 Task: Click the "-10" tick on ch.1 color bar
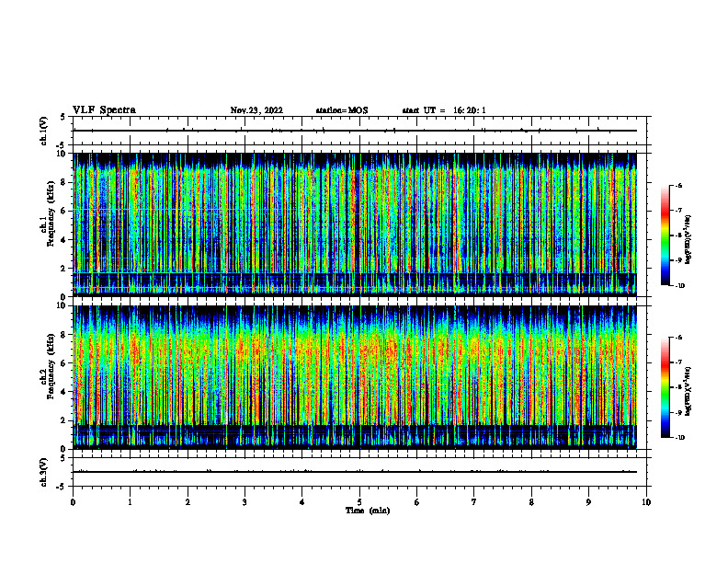679,285
